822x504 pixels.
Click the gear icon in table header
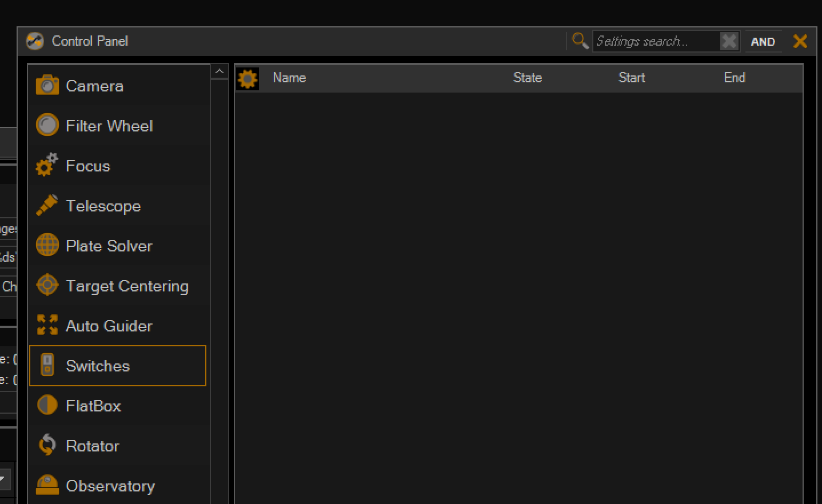248,78
